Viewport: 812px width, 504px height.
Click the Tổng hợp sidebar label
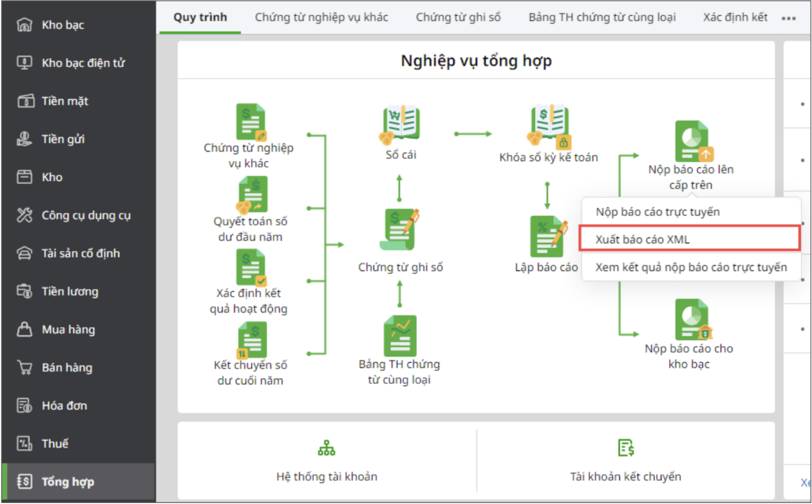pos(68,482)
